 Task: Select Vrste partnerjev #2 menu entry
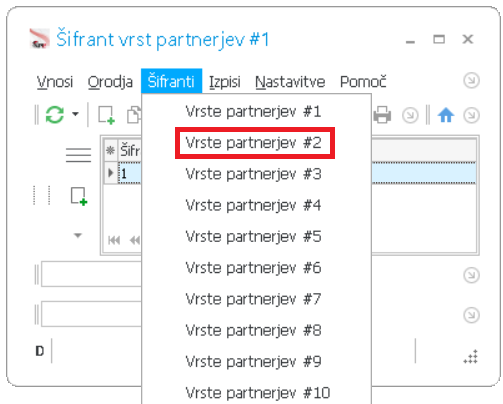[x=254, y=143]
